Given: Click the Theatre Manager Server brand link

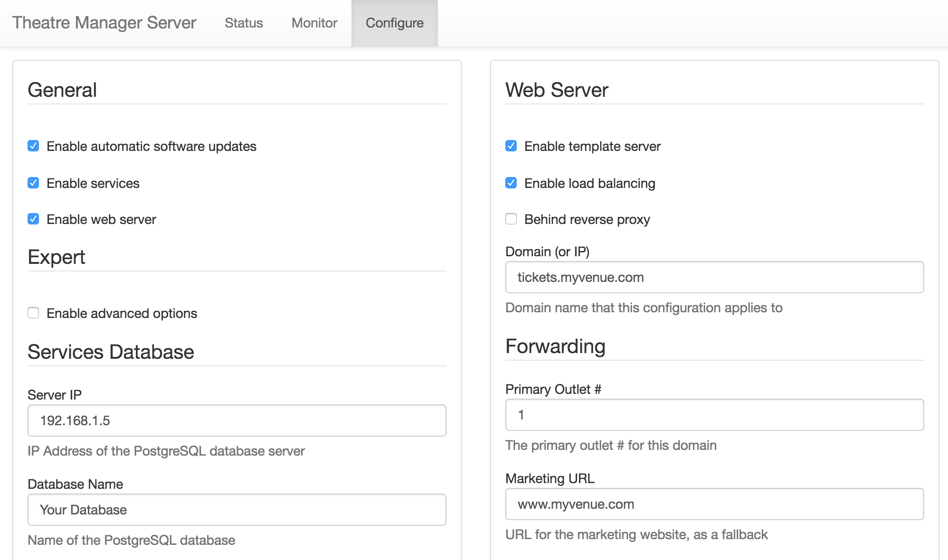Looking at the screenshot, I should click(104, 22).
